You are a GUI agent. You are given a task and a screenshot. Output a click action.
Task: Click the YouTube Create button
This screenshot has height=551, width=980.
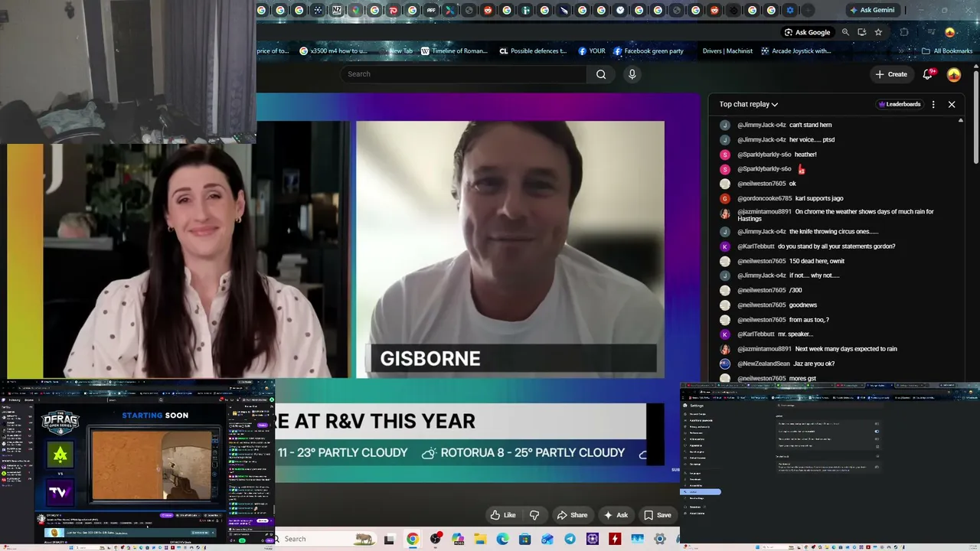(891, 74)
